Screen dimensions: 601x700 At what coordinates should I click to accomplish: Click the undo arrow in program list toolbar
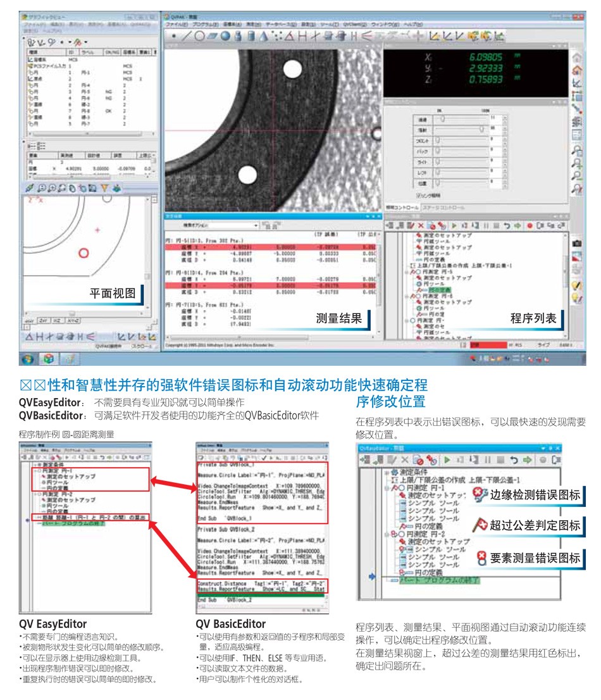pyautogui.click(x=507, y=226)
